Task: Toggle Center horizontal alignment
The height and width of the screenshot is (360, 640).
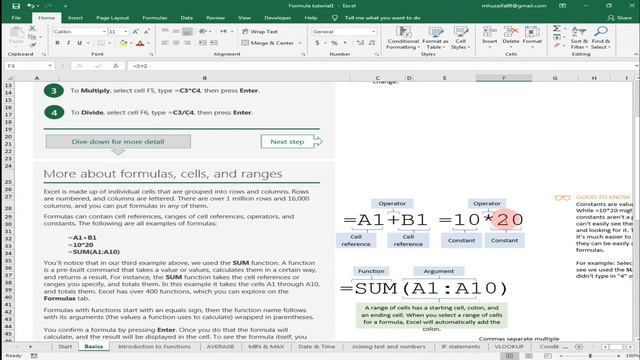Action: click(x=176, y=43)
